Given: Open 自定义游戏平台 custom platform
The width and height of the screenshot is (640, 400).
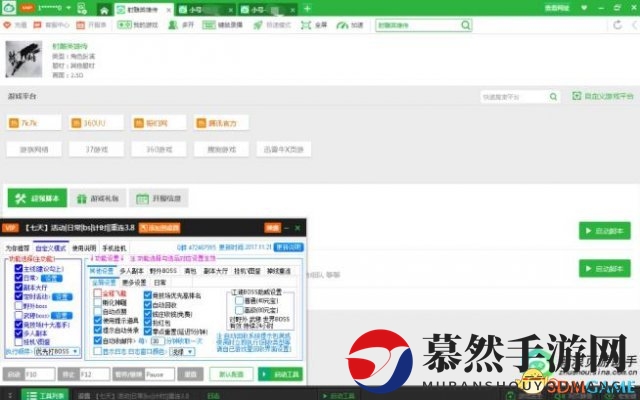Looking at the screenshot, I should coord(603,96).
